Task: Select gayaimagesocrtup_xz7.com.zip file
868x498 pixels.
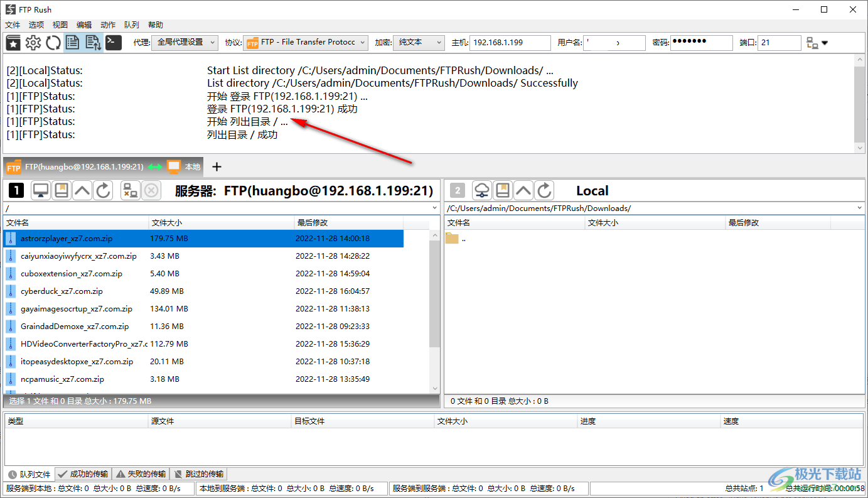Action: pos(203,309)
